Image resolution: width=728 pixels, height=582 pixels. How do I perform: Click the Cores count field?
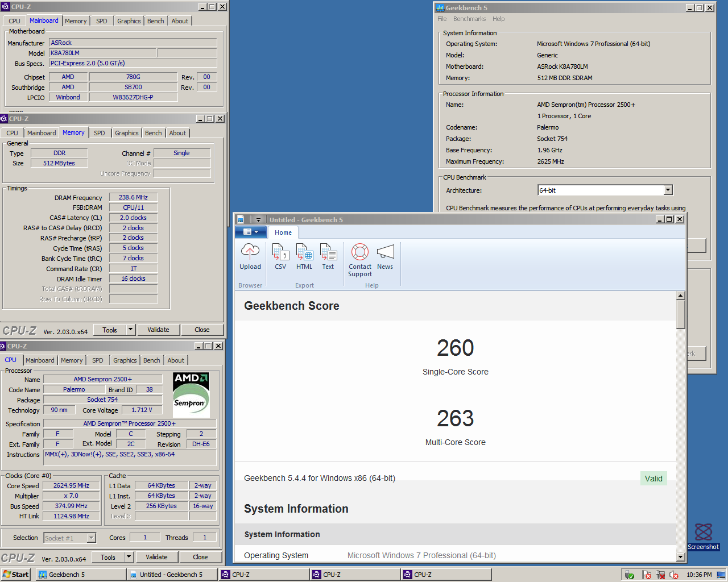tap(145, 538)
